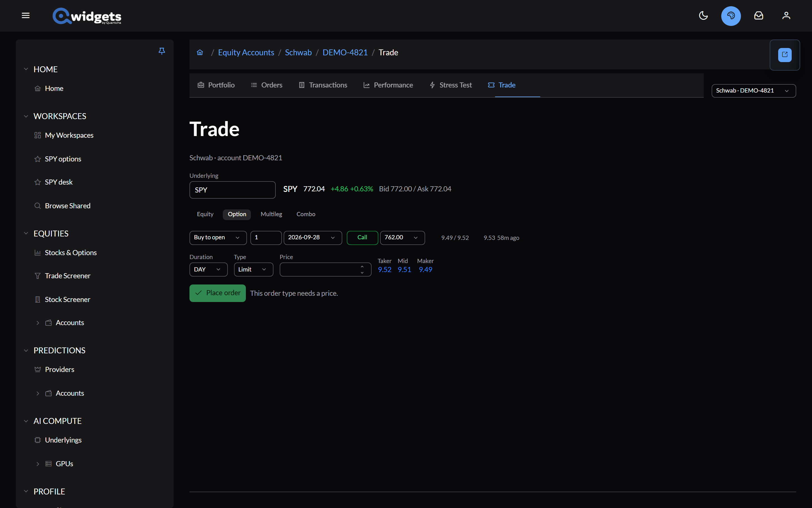
Task: Open Providers under Predictions
Action: [59, 370]
